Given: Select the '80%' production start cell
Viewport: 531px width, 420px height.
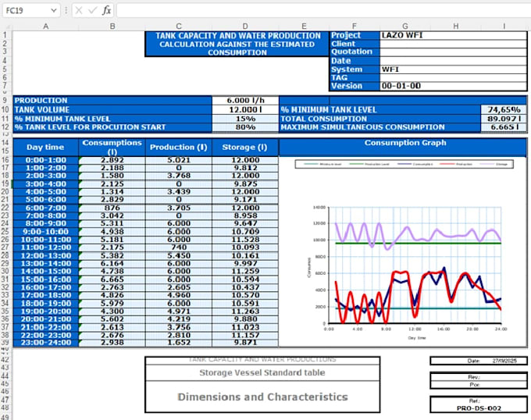Looking at the screenshot, I should [x=245, y=127].
